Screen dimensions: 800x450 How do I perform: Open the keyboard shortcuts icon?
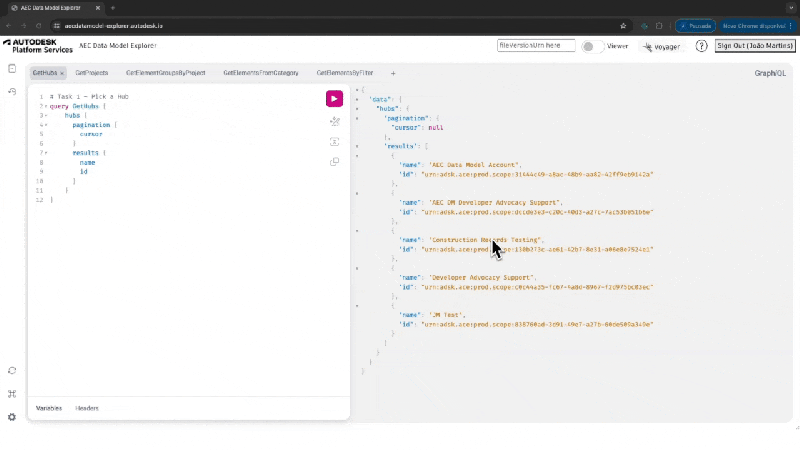click(12, 393)
